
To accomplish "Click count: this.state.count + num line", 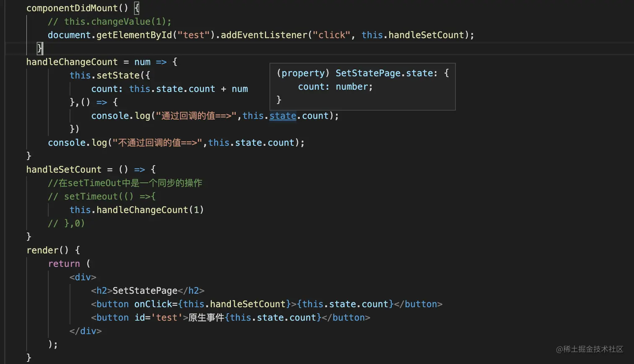I will tap(169, 89).
